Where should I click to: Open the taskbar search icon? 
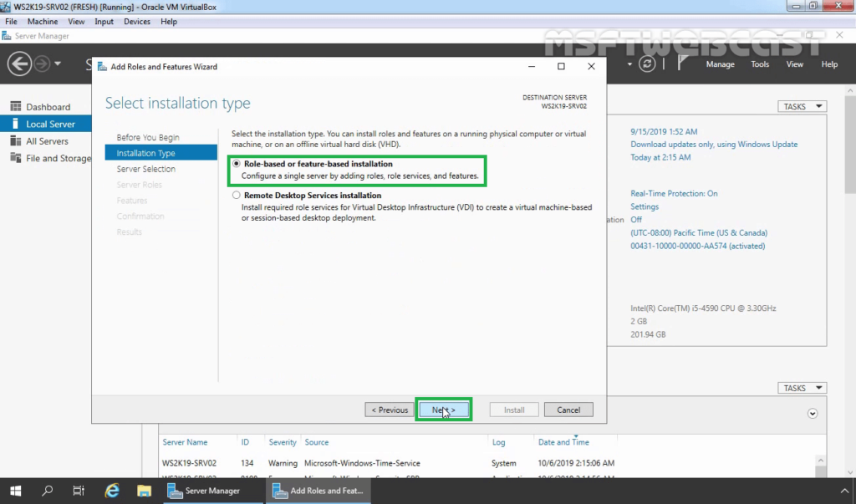[x=48, y=491]
